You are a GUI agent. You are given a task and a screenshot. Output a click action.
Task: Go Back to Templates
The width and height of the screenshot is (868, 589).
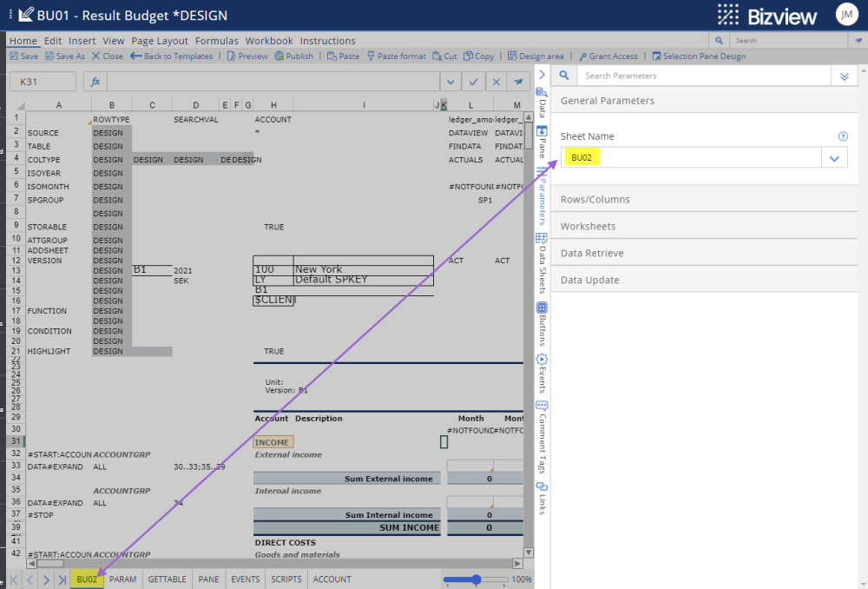172,56
